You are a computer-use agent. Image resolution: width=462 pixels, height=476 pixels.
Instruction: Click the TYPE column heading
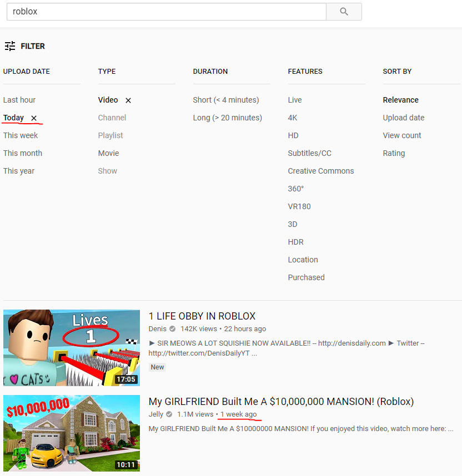[107, 72]
